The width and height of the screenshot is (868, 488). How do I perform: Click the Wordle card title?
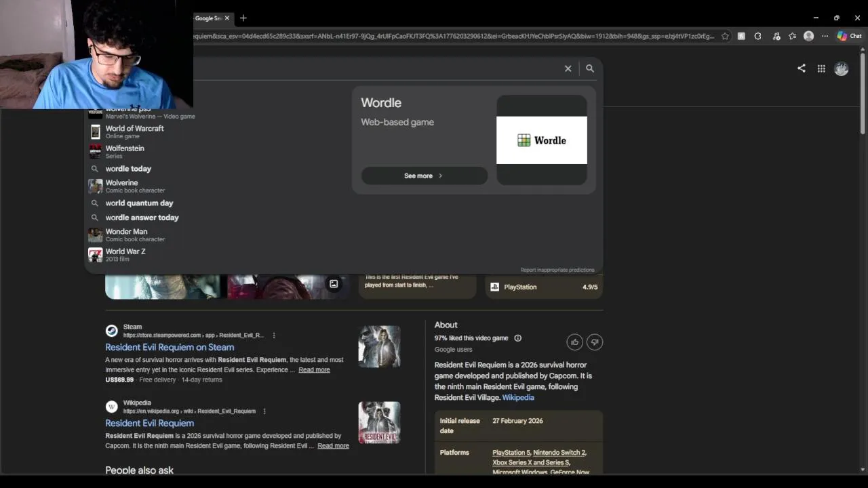tap(381, 103)
